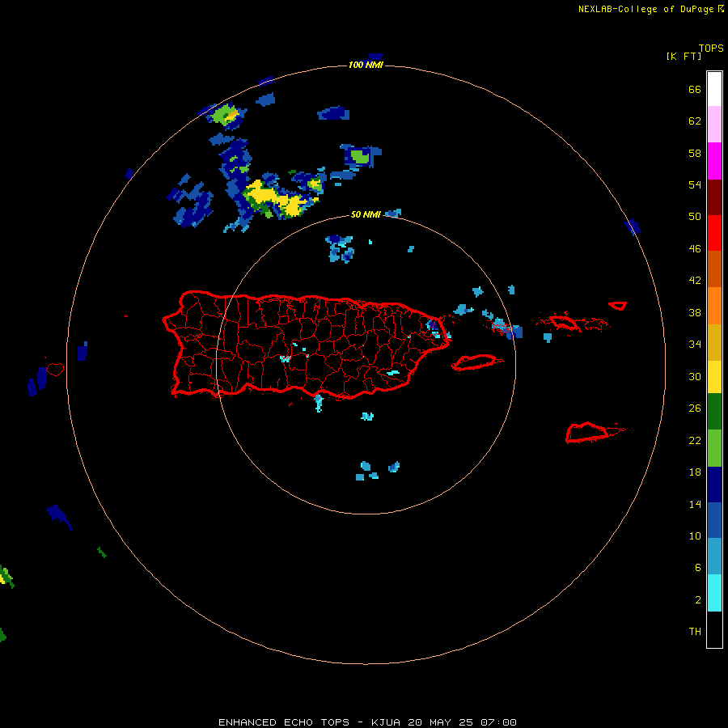
Task: Click the K FT units label
Action: pyautogui.click(x=684, y=56)
